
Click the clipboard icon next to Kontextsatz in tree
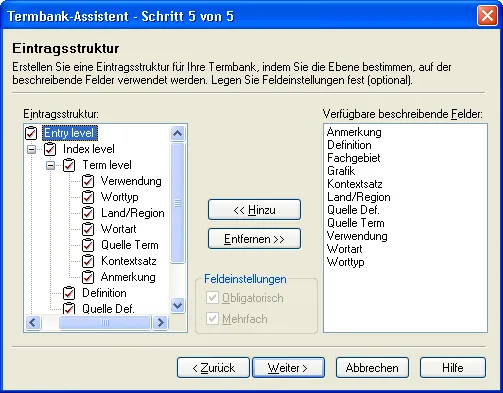[x=88, y=261]
